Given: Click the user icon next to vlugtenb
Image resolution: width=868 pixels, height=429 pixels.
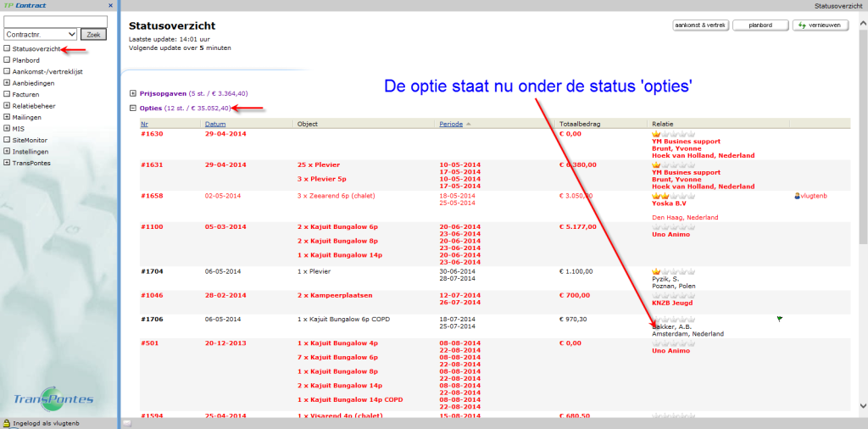Looking at the screenshot, I should pos(797,196).
